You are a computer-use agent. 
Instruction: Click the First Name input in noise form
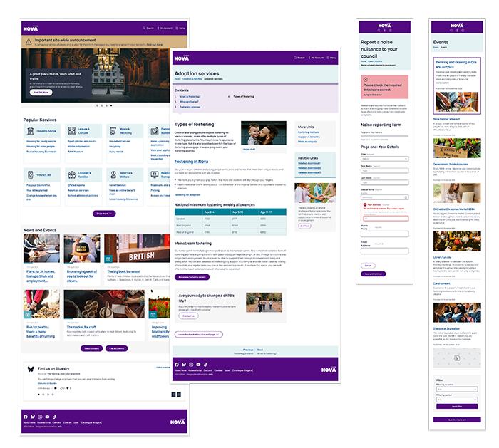pos(384,171)
